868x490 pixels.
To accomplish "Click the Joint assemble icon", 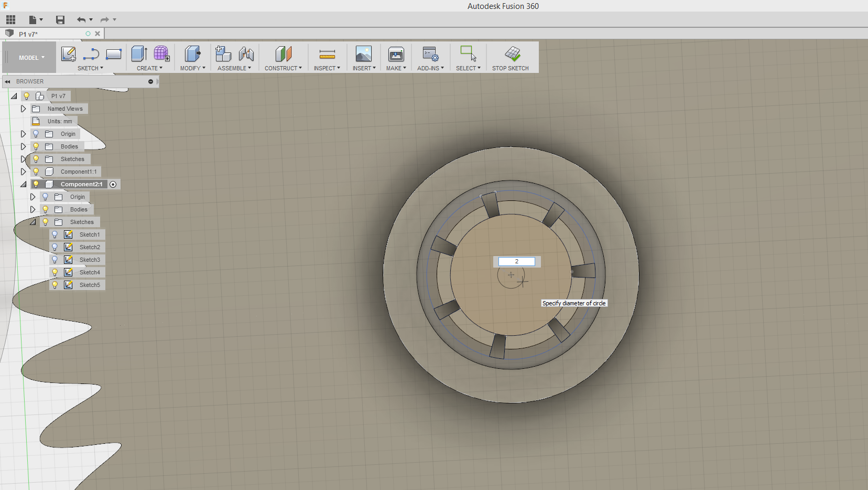I will coord(246,54).
